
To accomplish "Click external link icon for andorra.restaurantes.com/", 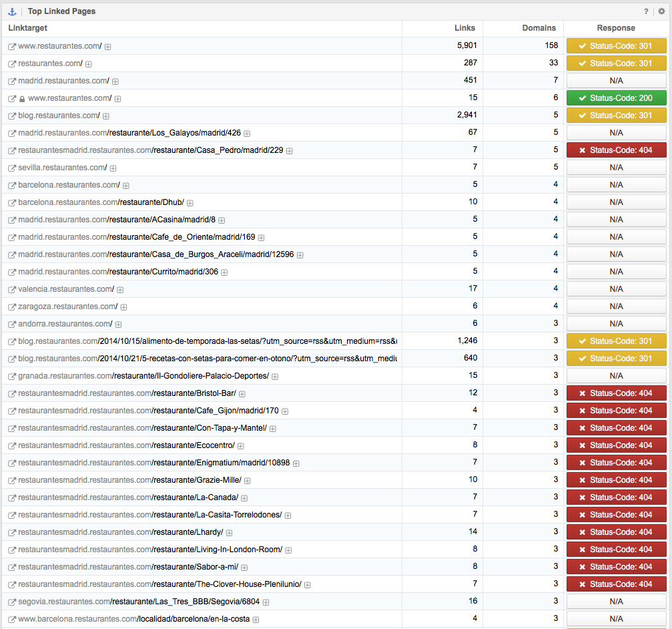I will point(11,325).
